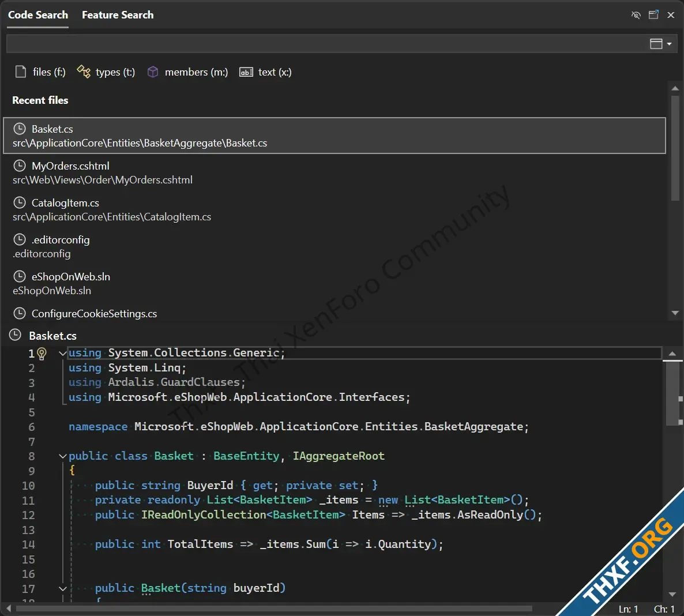Switch to the Code Search tab

[x=38, y=15]
